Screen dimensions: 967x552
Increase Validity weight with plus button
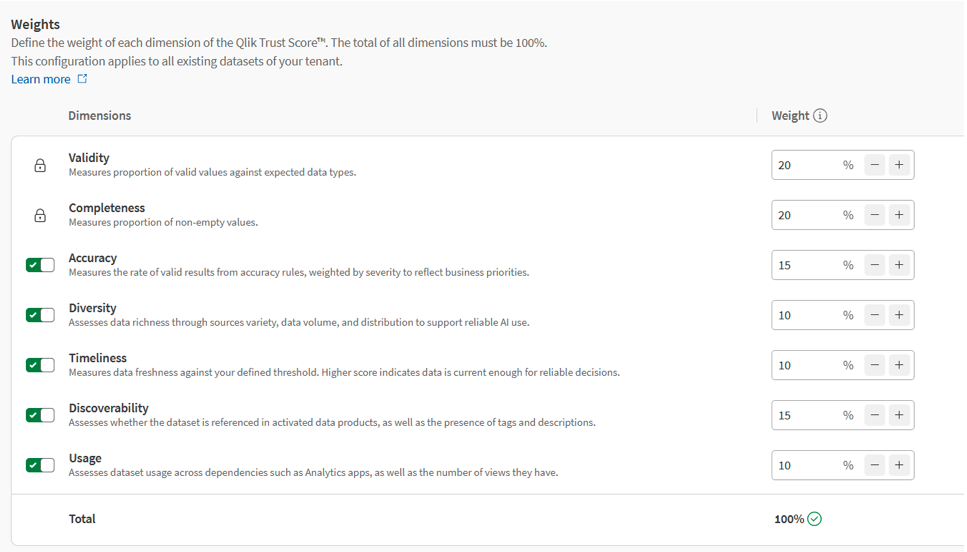pos(899,165)
